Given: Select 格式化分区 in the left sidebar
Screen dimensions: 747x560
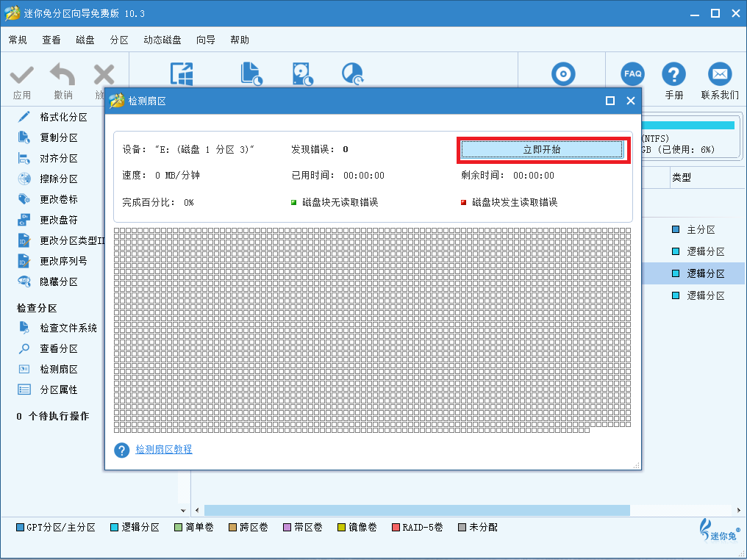Looking at the screenshot, I should (52, 117).
